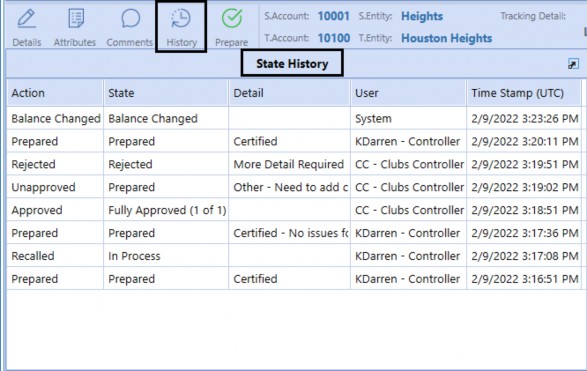Viewport: 587px width, 371px height.
Task: Select the Recalled action cell
Action: tap(55, 256)
